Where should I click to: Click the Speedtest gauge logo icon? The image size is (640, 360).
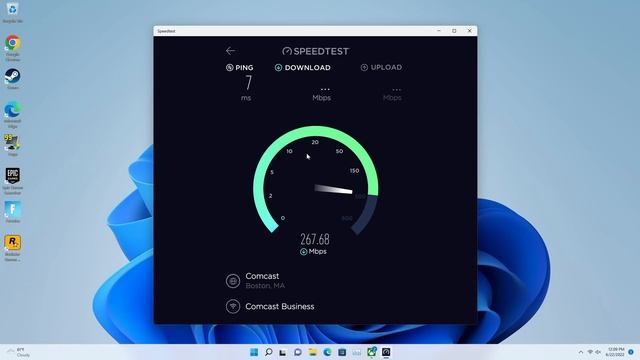point(287,51)
